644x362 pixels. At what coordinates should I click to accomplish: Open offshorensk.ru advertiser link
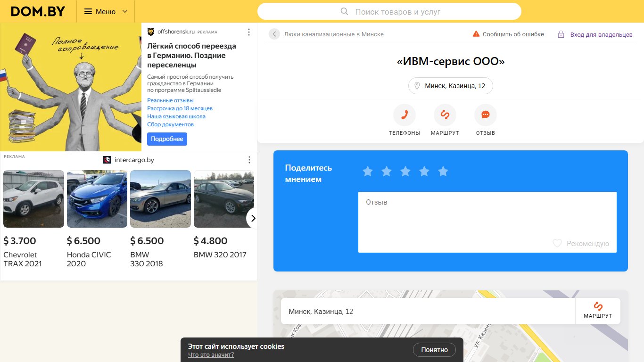[x=176, y=32]
